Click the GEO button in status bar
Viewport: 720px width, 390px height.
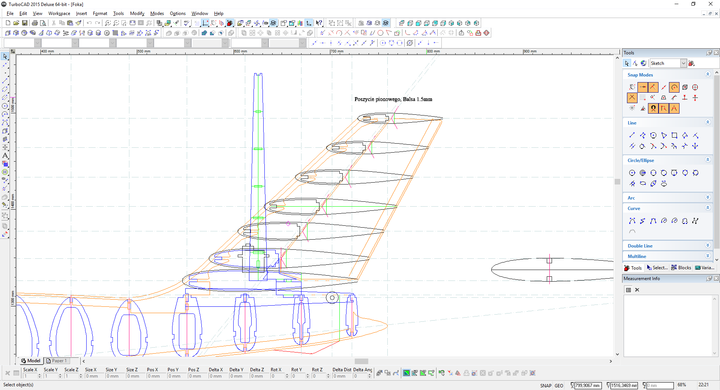click(559, 385)
